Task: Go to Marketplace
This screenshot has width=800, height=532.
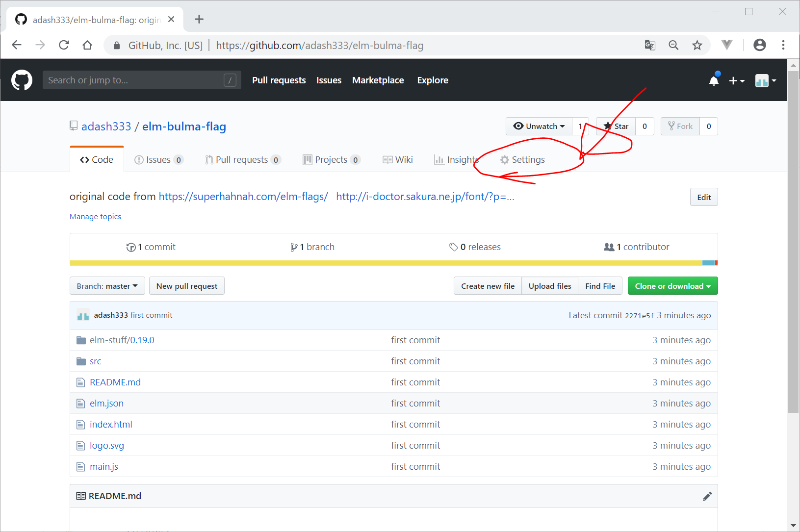Action: pyautogui.click(x=378, y=80)
